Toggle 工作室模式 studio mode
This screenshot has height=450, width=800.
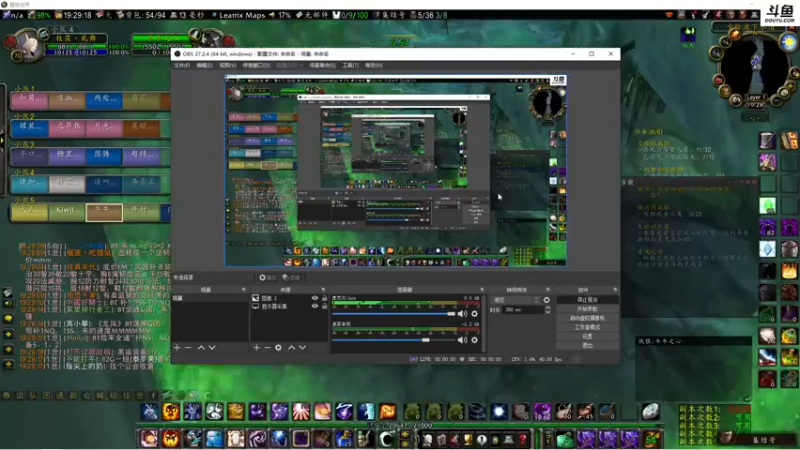pos(587,328)
